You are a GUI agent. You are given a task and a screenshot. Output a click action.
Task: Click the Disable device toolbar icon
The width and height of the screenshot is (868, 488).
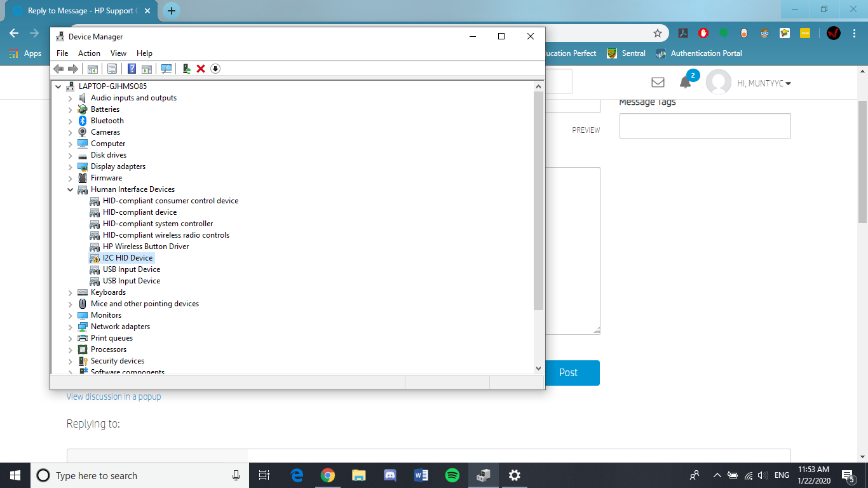coord(215,69)
